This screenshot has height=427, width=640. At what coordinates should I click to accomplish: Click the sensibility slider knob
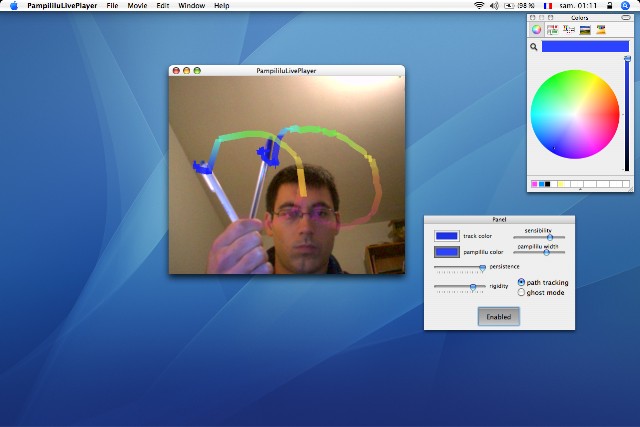pyautogui.click(x=550, y=237)
